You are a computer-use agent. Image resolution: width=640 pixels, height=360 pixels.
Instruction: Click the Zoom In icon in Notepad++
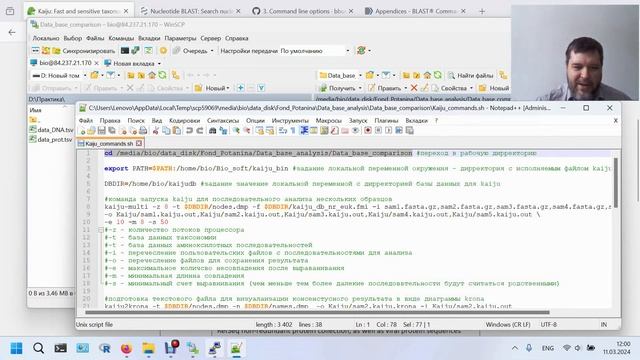coord(236,131)
